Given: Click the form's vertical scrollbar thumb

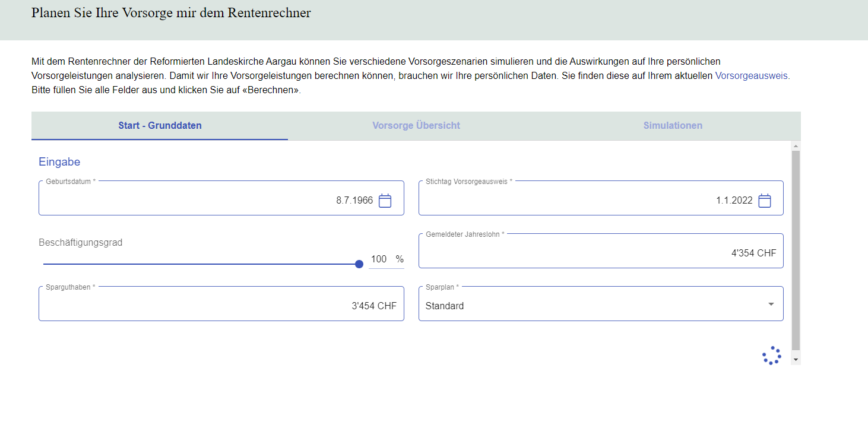Looking at the screenshot, I should [796, 249].
